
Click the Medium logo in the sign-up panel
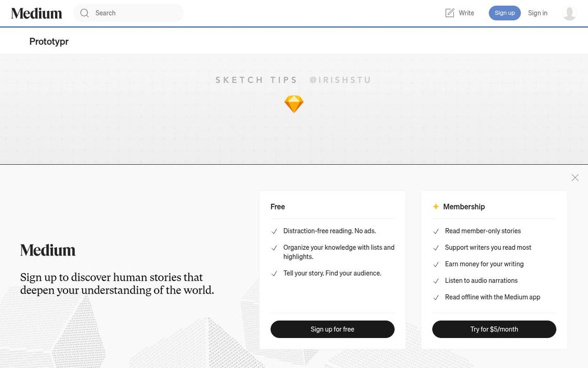(x=47, y=250)
